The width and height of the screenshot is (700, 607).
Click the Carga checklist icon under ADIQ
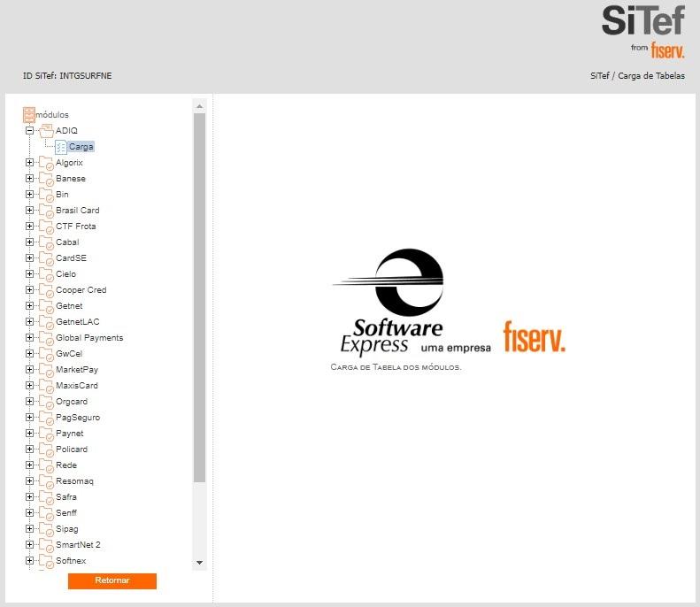pyautogui.click(x=61, y=147)
